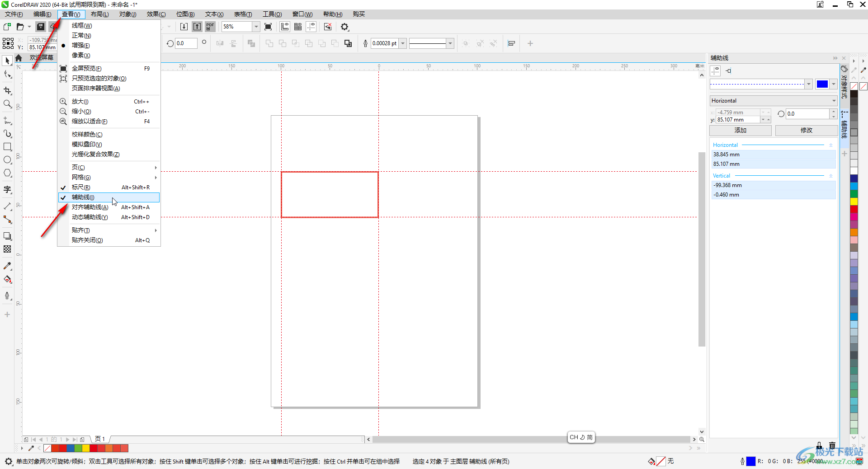The image size is (868, 469).
Task: Click the Show guidelines toolbar icon
Action: click(x=311, y=27)
